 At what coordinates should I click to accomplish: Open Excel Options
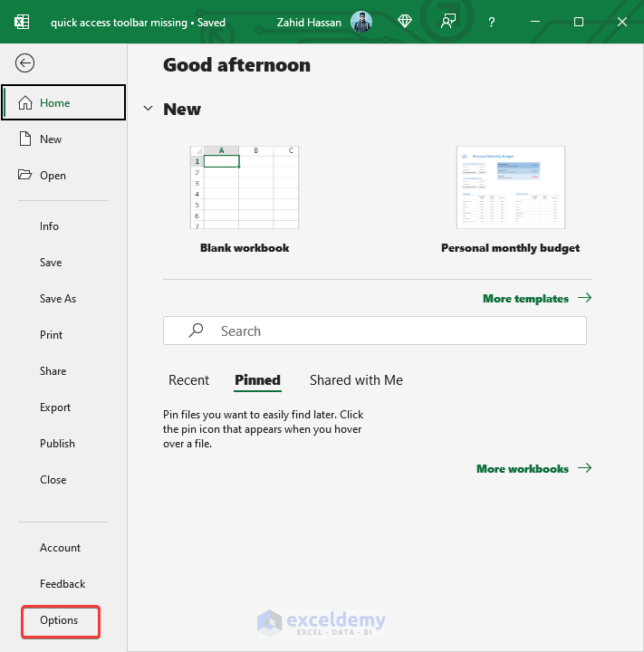[x=59, y=620]
